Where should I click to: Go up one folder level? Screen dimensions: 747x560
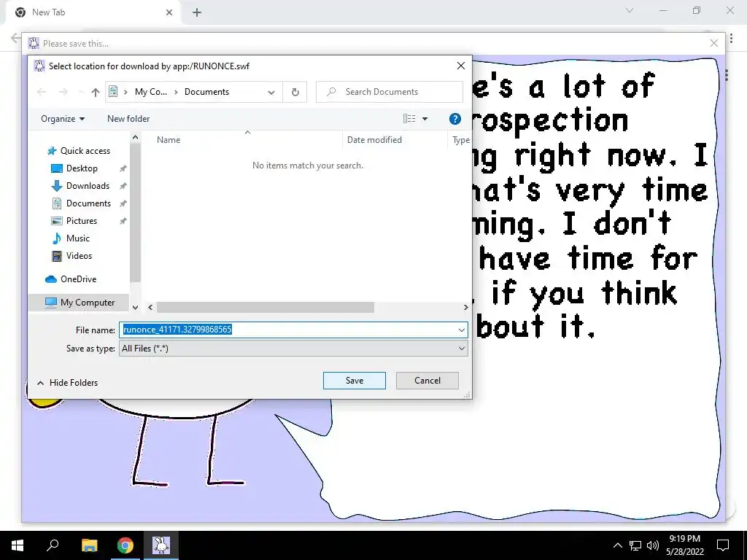tap(96, 92)
